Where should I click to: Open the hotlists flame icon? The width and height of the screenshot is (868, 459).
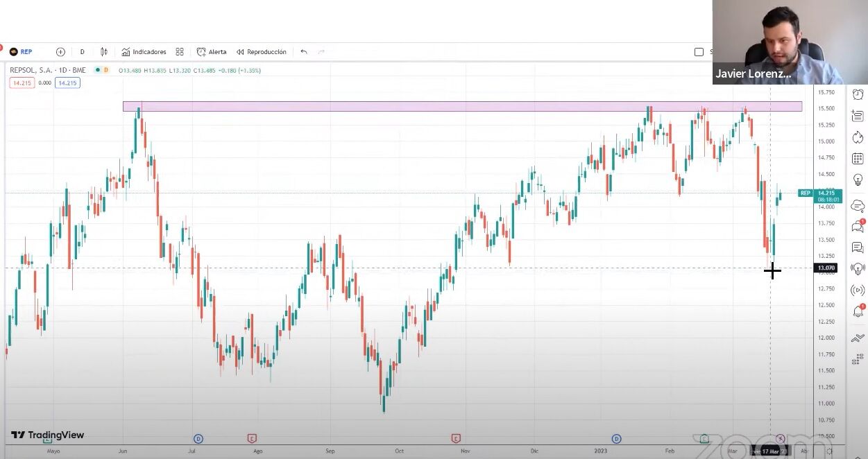pyautogui.click(x=858, y=137)
